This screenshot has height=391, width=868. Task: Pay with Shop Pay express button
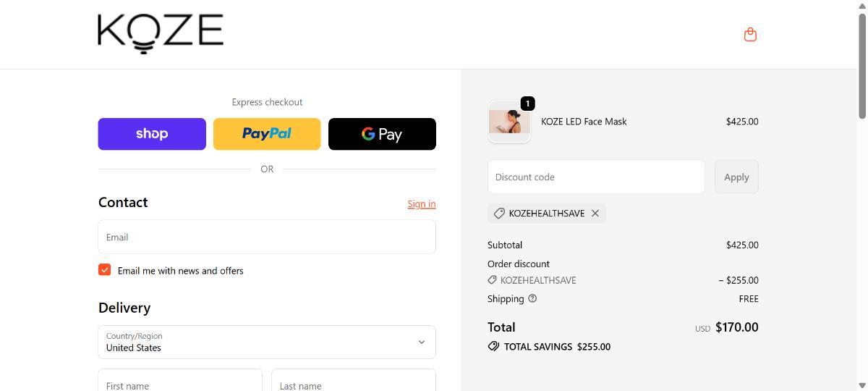click(152, 134)
